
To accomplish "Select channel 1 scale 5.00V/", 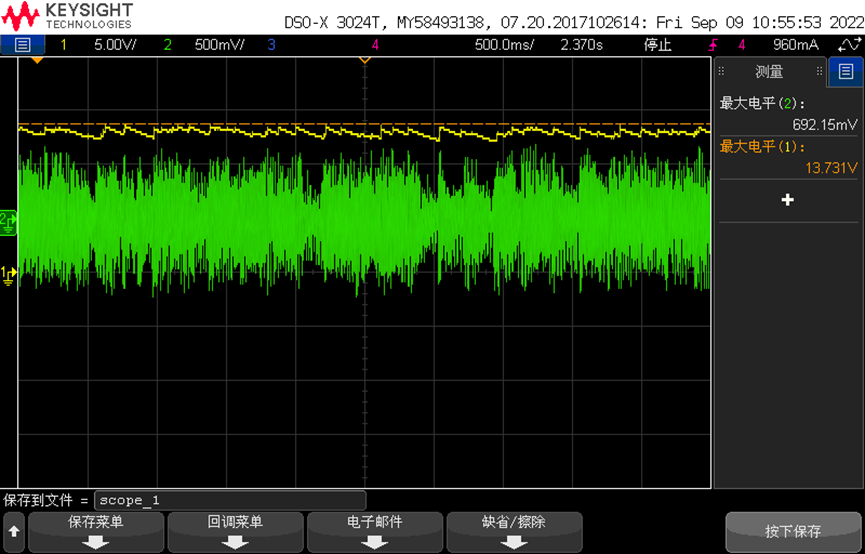I will point(115,45).
